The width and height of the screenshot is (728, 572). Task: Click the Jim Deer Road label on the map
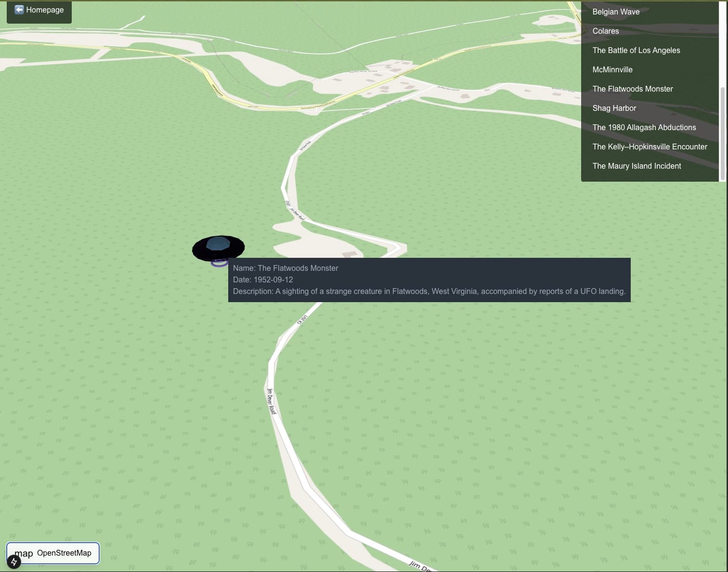click(272, 401)
